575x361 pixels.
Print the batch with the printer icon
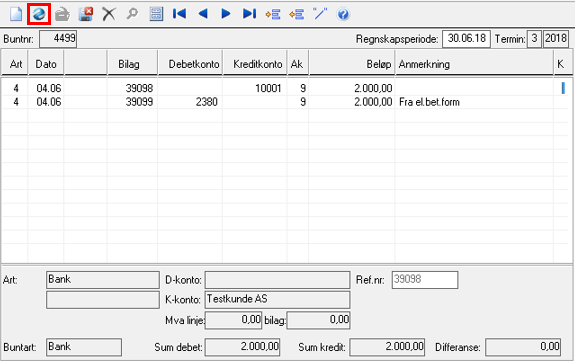[x=62, y=14]
